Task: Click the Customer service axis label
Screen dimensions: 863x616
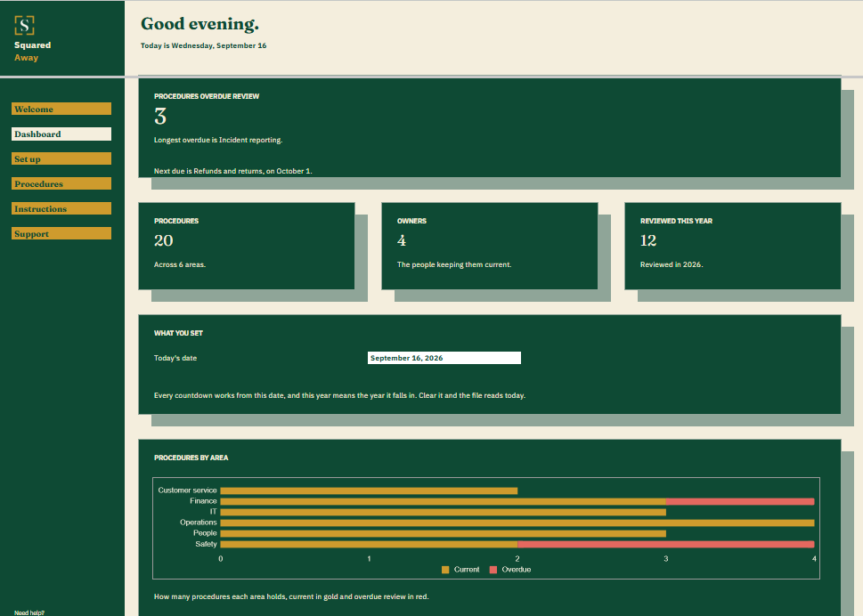Action: [x=187, y=490]
